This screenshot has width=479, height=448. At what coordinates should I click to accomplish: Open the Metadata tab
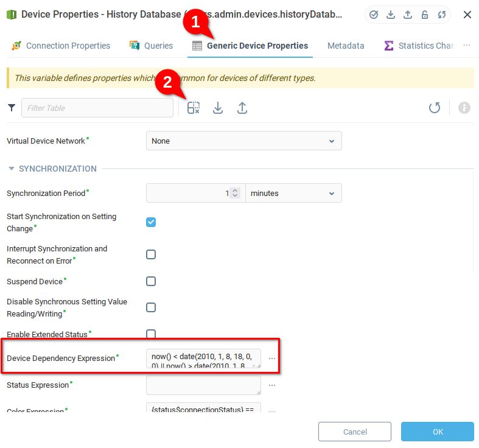(346, 46)
